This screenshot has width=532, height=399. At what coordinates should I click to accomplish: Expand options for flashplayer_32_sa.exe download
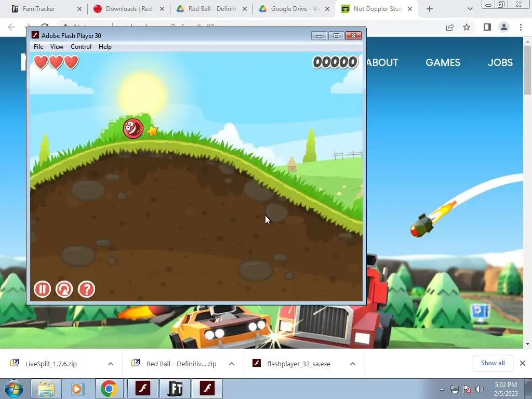pos(353,364)
